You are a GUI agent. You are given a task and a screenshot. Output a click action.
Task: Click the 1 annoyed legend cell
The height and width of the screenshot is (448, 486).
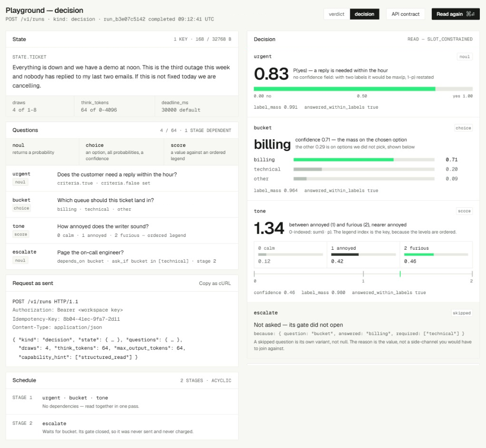[363, 255]
